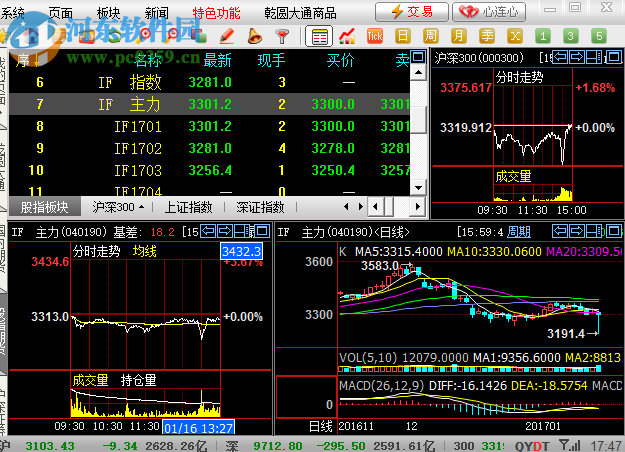Open the funnel stock filter
Screen dimensions: 625x452
[x=282, y=36]
